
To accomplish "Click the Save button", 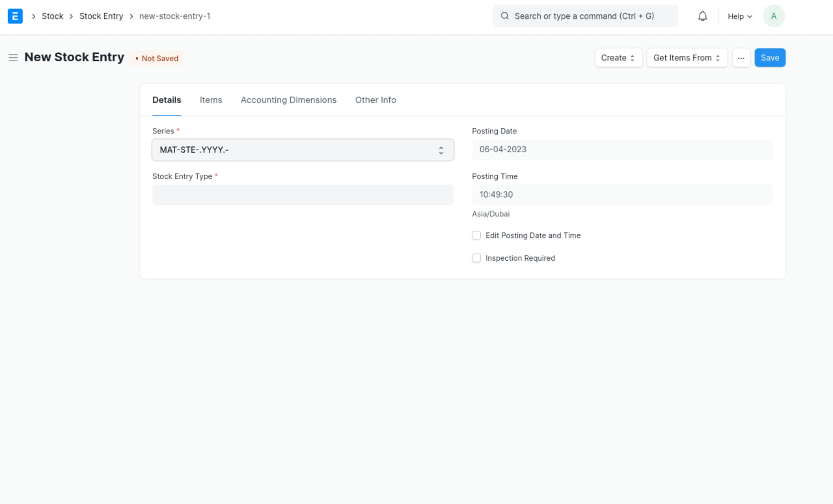I will point(769,57).
